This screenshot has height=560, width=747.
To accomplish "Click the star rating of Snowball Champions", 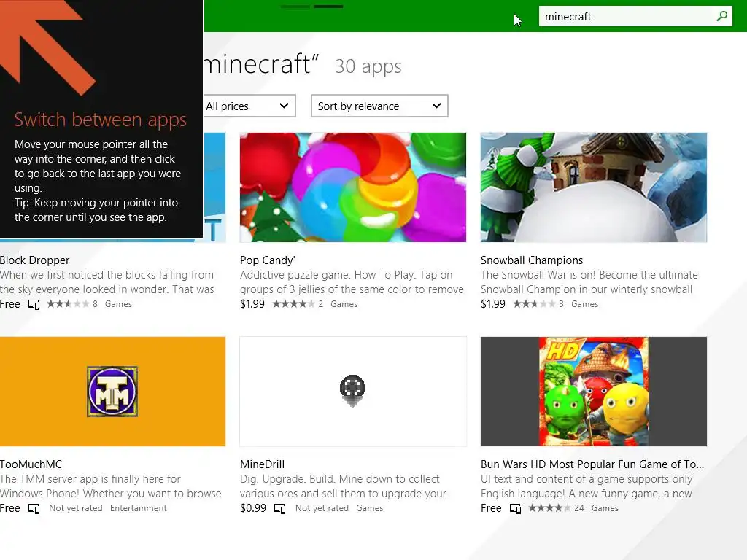I will [533, 304].
